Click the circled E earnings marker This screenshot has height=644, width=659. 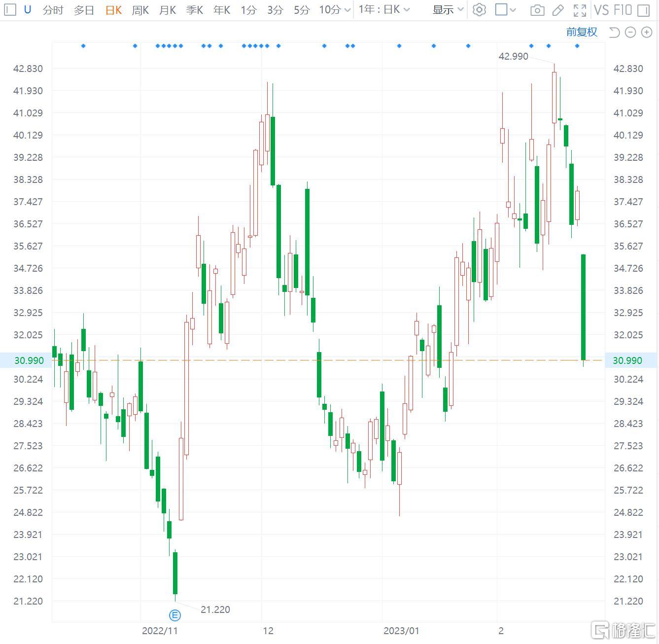coord(175,615)
